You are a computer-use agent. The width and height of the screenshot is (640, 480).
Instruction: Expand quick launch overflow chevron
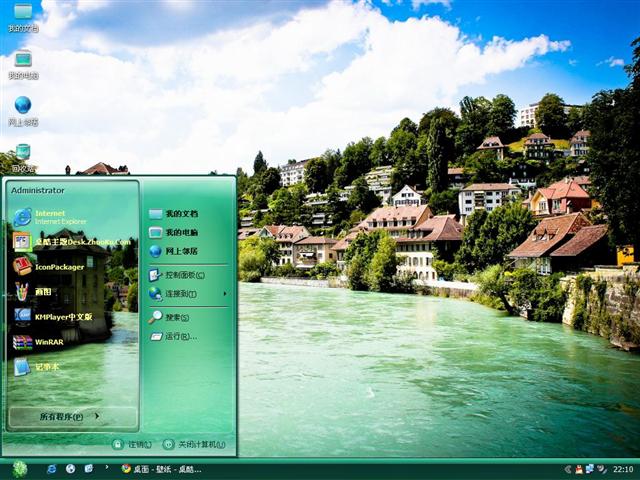pos(107,467)
